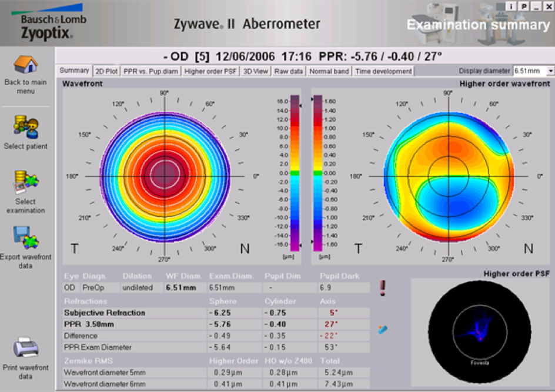Open the PPR vs. Pup.diam tab
The image size is (555, 392).
pyautogui.click(x=151, y=71)
